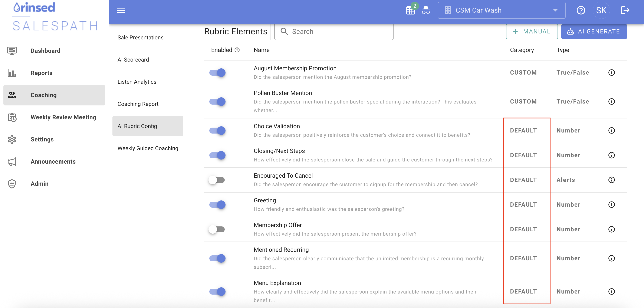Turn off Menu Explanation toggle
Image resolution: width=644 pixels, height=308 pixels.
[217, 292]
